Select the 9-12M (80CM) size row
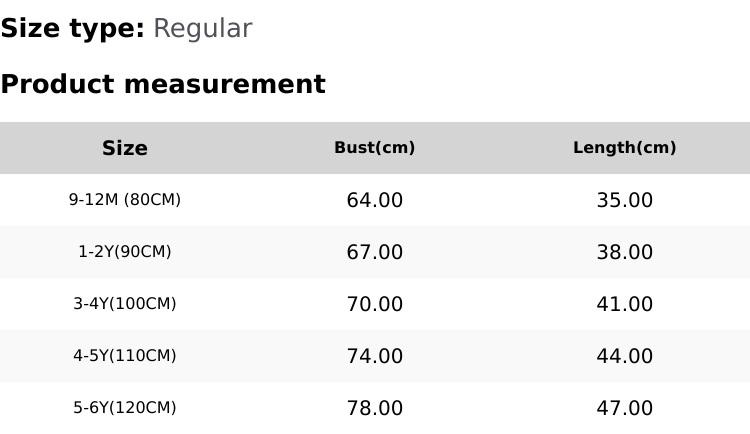The width and height of the screenshot is (750, 434). [125, 200]
